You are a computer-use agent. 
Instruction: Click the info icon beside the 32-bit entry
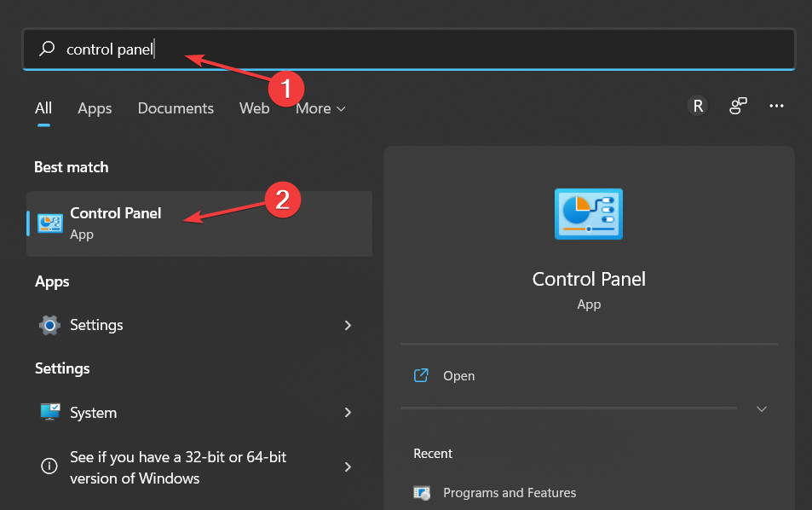[x=50, y=467]
